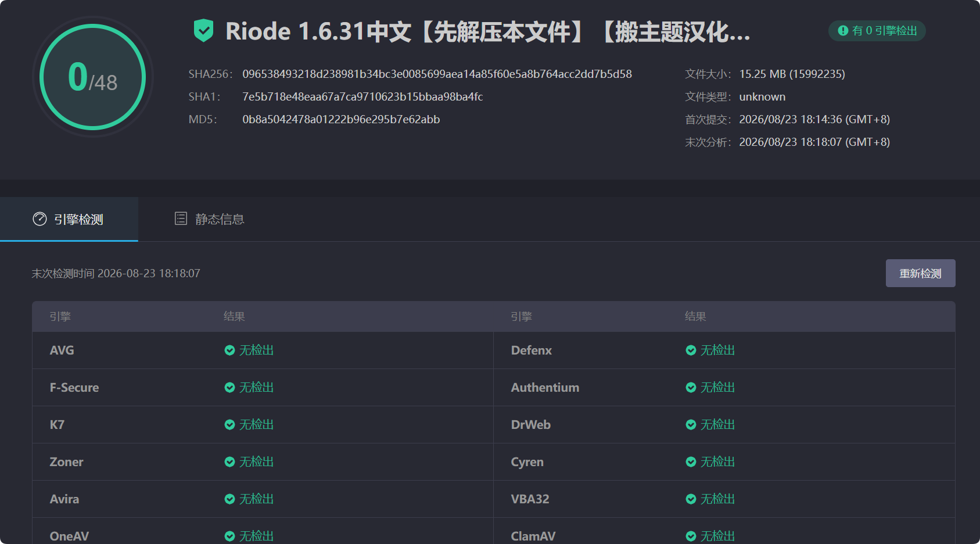The image size is (980, 544).
Task: Open the 静态信息 tab
Action: (209, 219)
